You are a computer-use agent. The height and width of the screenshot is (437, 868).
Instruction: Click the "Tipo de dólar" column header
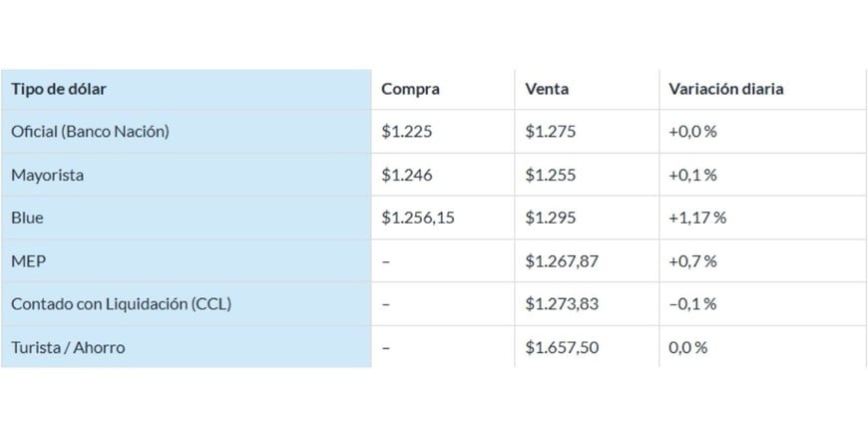59,89
